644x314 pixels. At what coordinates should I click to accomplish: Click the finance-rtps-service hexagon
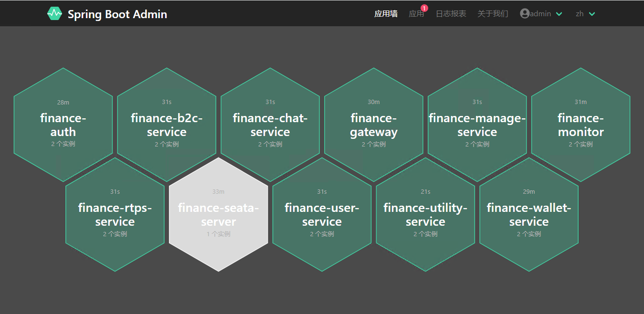[x=115, y=215]
